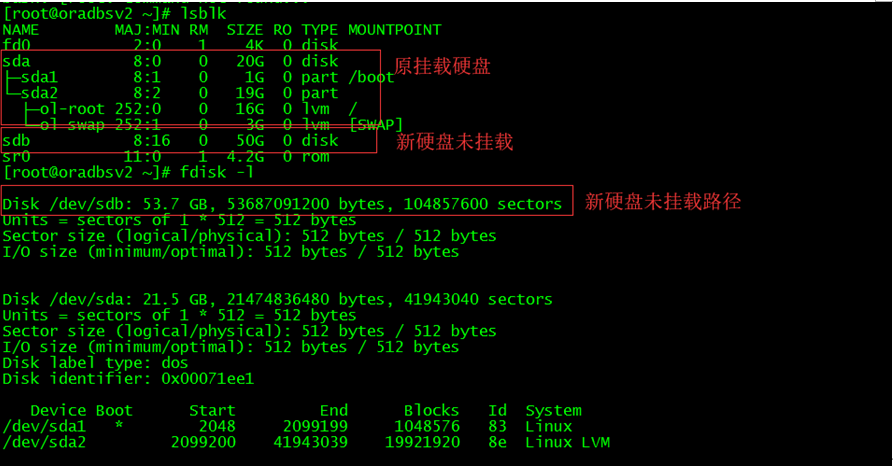Select identifier '0x00071ee1'
The width and height of the screenshot is (893, 468).
(207, 379)
